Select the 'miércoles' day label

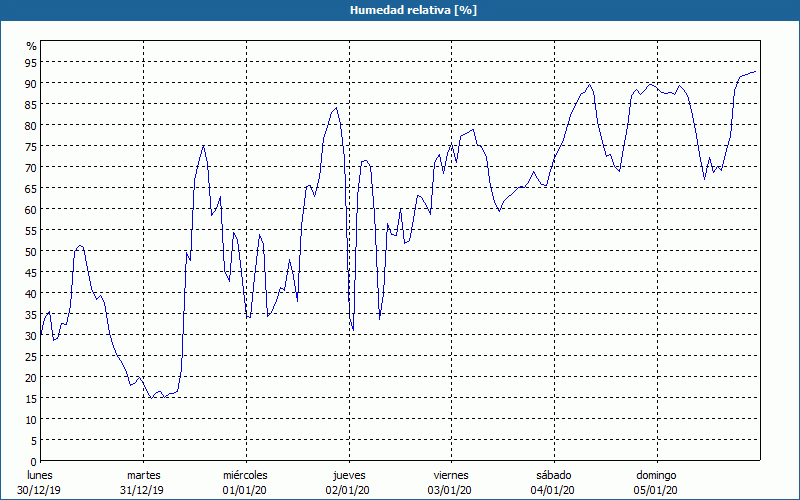pyautogui.click(x=245, y=475)
